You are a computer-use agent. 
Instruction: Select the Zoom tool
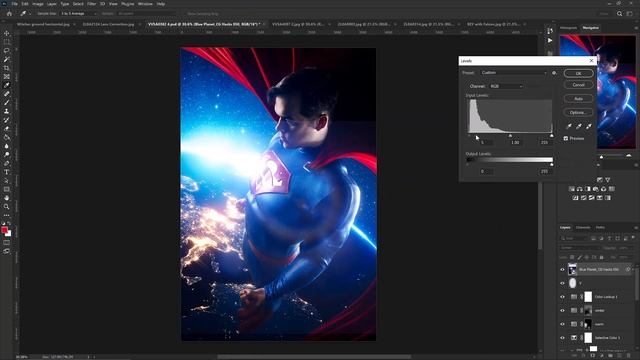pyautogui.click(x=7, y=207)
